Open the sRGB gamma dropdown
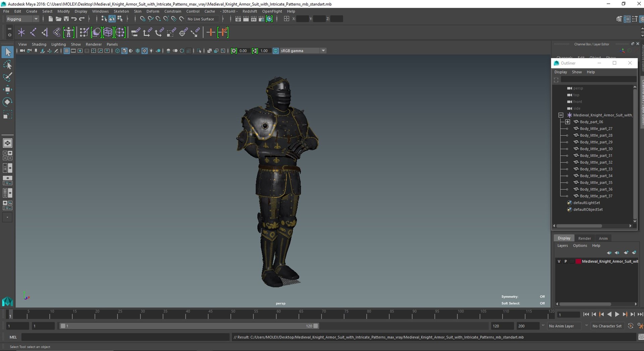644x351 pixels. [303, 51]
